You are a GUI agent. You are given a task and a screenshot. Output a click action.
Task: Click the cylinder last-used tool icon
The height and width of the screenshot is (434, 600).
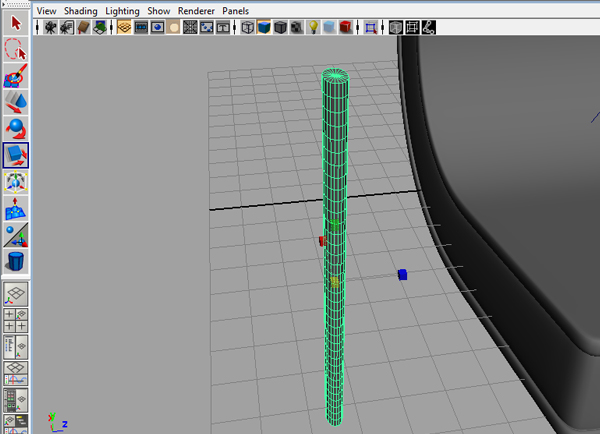click(16, 262)
